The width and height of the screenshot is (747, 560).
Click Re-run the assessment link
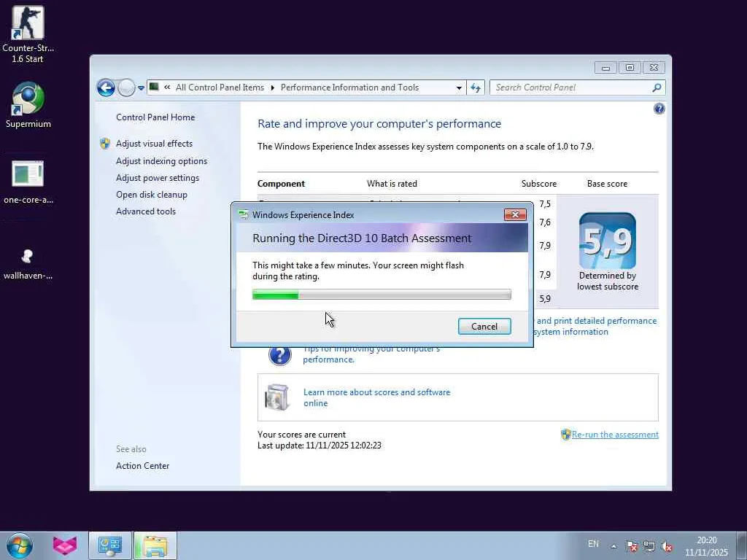click(615, 435)
